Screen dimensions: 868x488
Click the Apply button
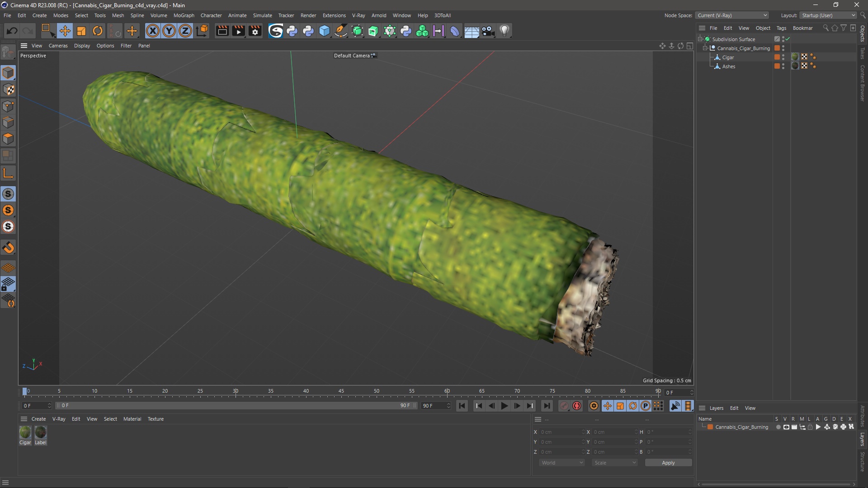click(668, 463)
